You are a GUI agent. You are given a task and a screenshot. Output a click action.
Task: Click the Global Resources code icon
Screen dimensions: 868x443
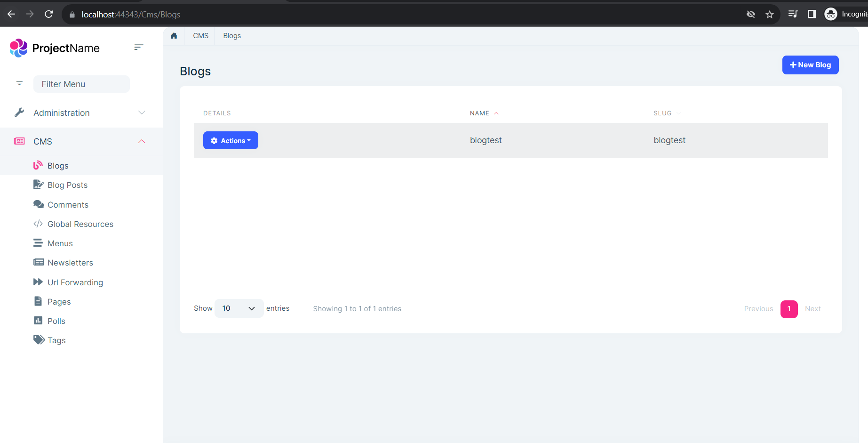point(38,224)
